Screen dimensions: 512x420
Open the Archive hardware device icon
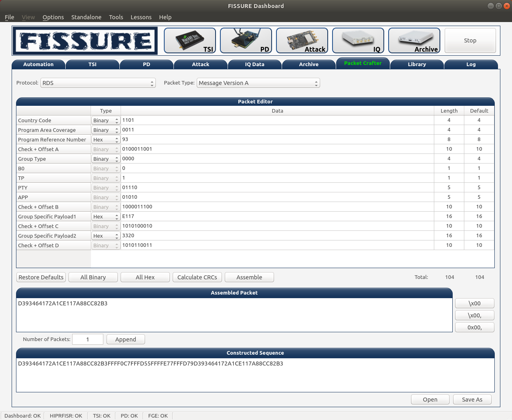pyautogui.click(x=414, y=40)
